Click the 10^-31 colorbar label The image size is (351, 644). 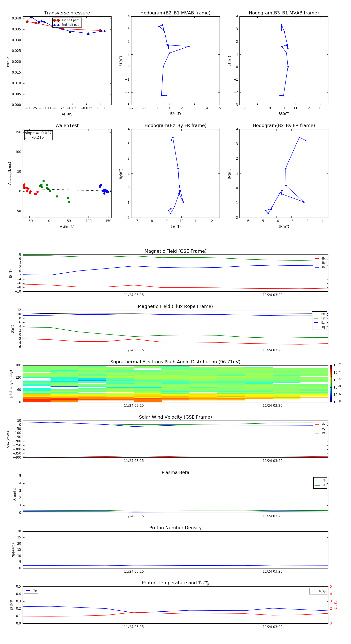[x=337, y=402]
